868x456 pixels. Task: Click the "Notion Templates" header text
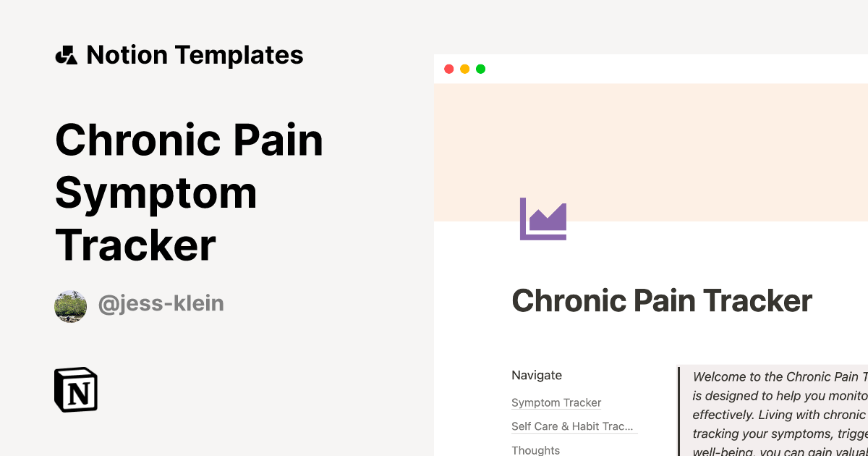coord(195,54)
